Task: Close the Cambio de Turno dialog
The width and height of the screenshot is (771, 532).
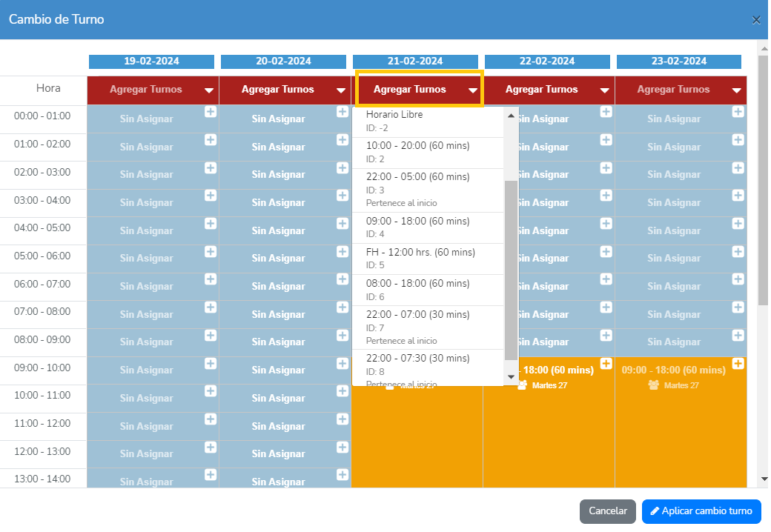Action: point(756,20)
